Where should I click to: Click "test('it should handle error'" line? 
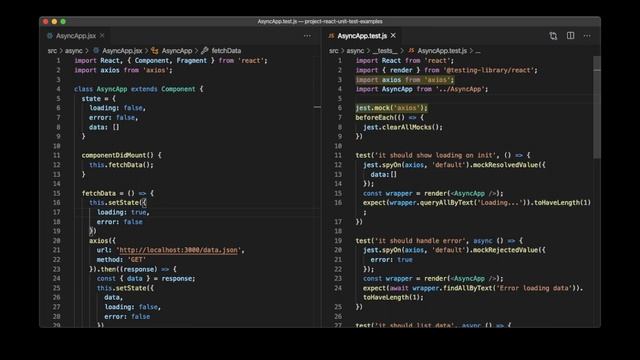pyautogui.click(x=439, y=240)
